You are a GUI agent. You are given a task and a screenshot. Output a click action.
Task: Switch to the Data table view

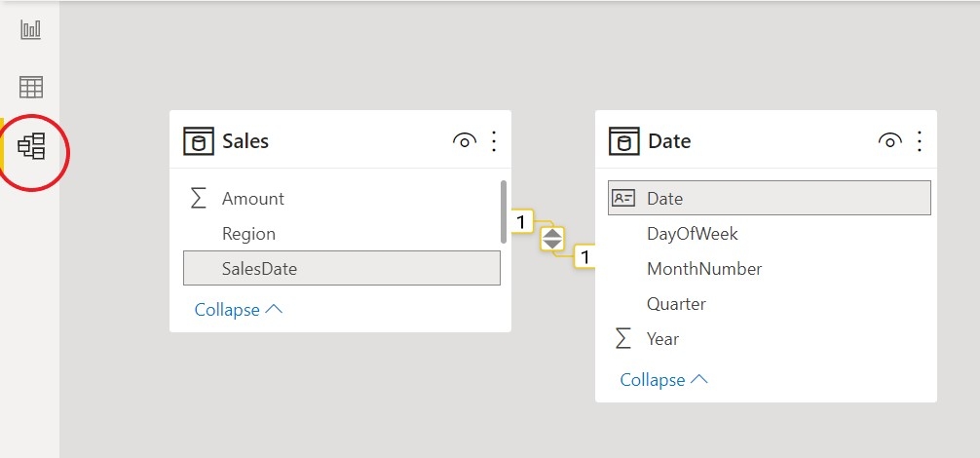[31, 87]
